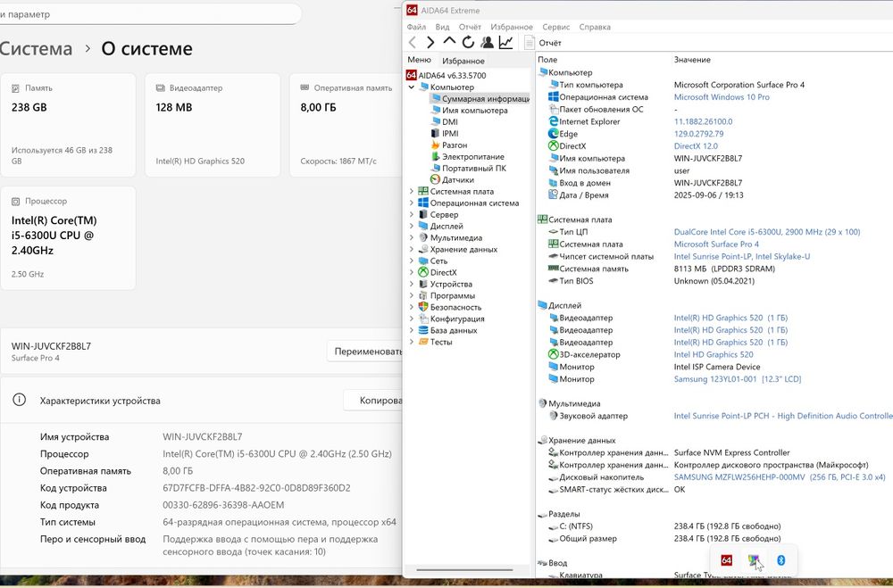This screenshot has width=893, height=588.
Task: Expand the Сервер tree node
Action: 411,215
